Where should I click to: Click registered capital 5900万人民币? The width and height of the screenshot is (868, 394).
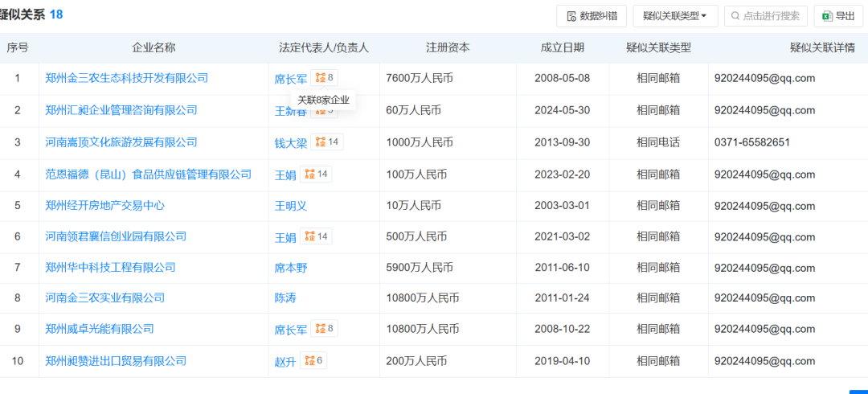pos(420,268)
